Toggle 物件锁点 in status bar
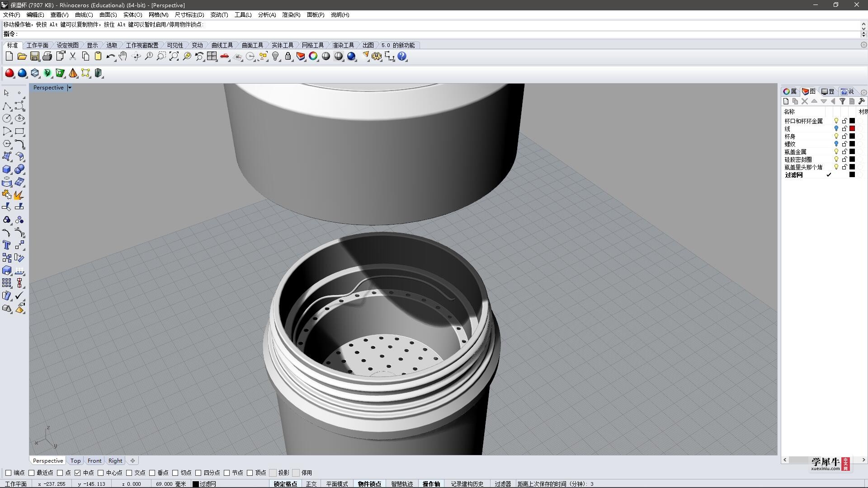This screenshot has width=868, height=488. coord(369,484)
